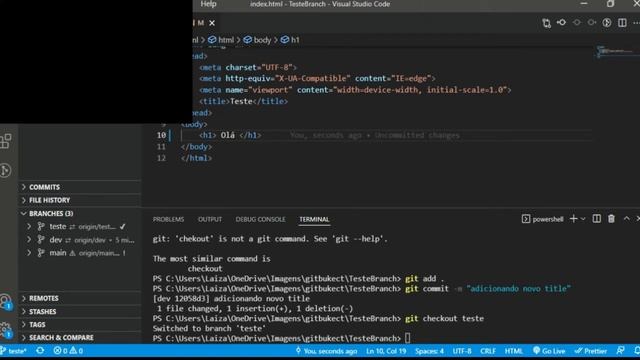Expand the dev branch node
Viewport: 640px width, 360px height.
click(x=29, y=240)
